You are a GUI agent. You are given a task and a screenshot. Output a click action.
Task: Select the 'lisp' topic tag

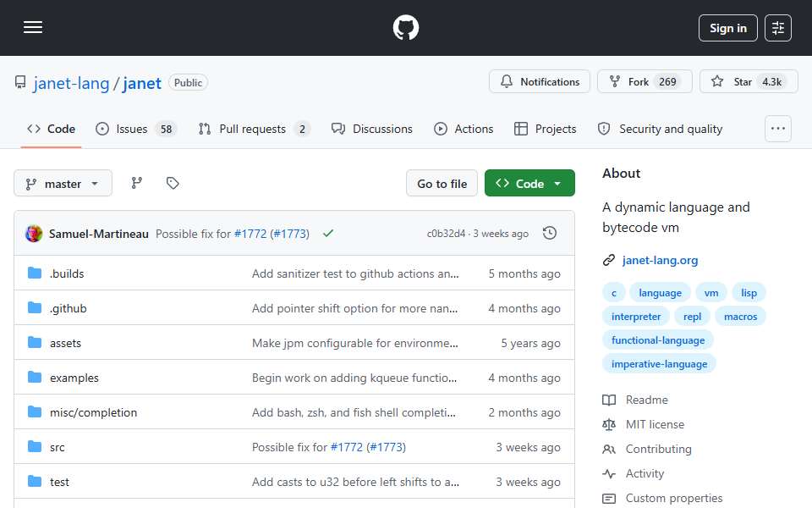(749, 293)
